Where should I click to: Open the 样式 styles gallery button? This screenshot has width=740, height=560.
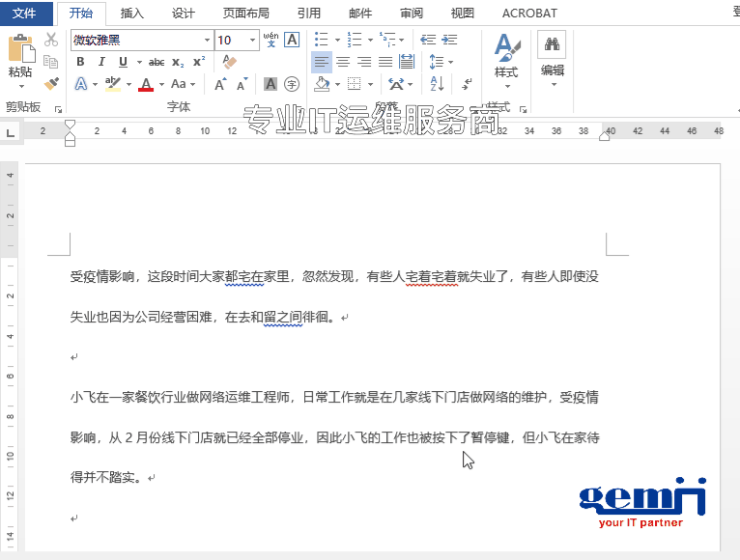[x=506, y=58]
